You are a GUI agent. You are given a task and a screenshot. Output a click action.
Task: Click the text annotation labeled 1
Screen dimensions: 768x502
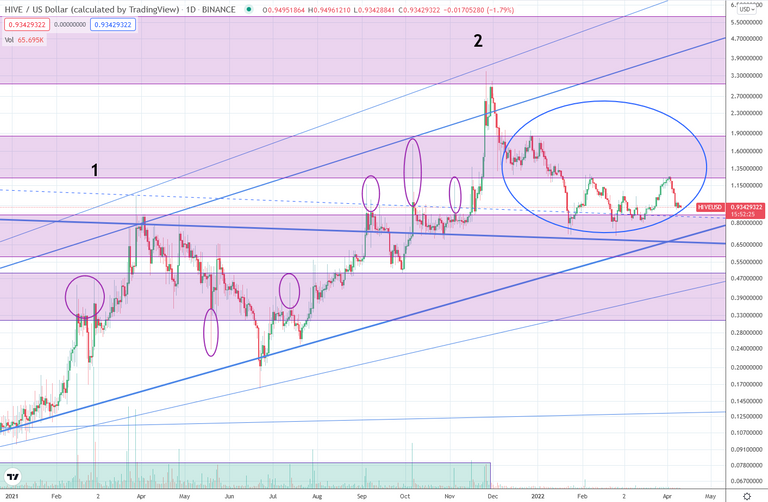(95, 170)
